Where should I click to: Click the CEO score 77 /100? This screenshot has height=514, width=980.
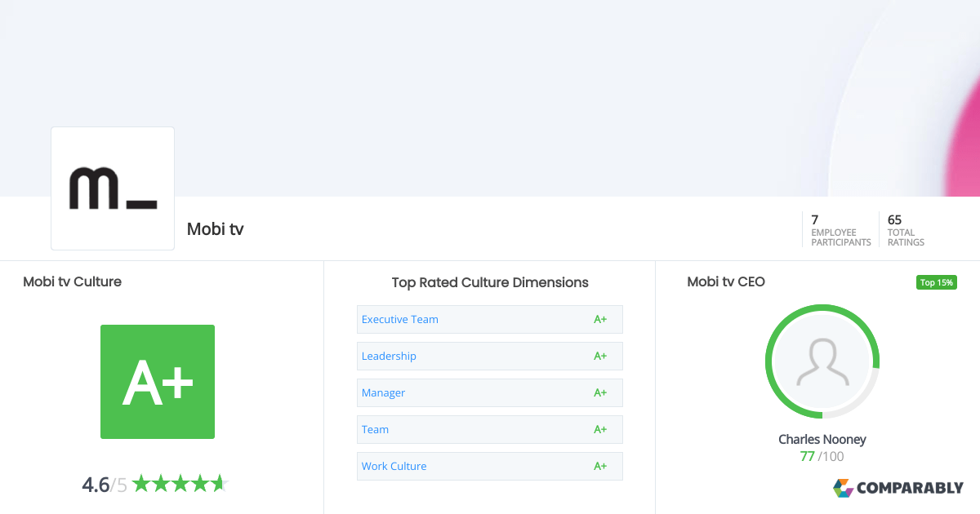(x=822, y=456)
